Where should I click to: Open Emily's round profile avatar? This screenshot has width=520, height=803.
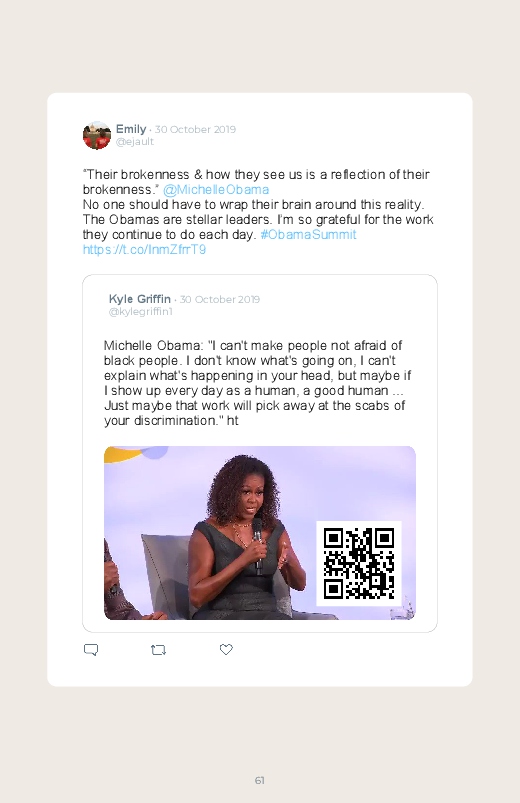click(97, 135)
